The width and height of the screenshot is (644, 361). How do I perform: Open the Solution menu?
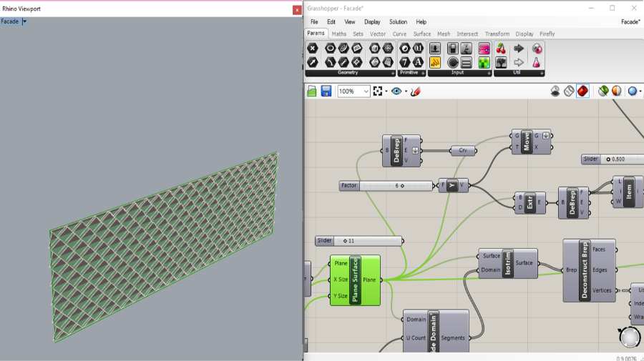click(398, 21)
